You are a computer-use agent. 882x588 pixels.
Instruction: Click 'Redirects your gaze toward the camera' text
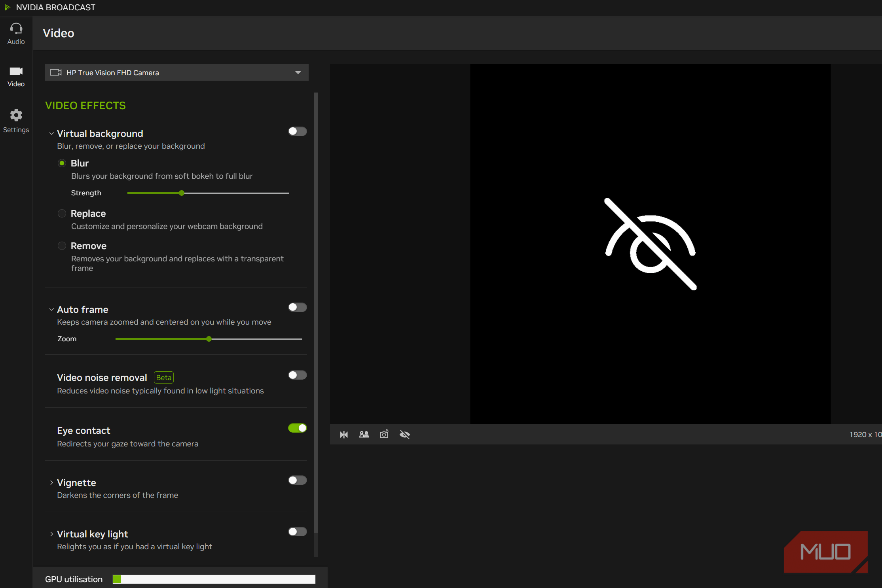click(128, 443)
